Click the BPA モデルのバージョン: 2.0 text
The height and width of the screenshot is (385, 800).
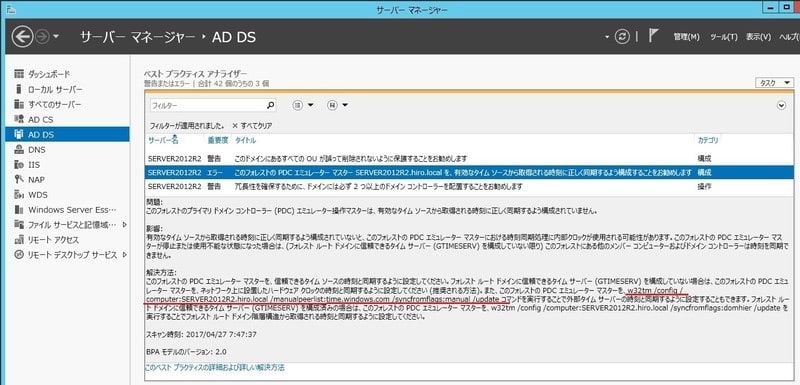coord(186,352)
